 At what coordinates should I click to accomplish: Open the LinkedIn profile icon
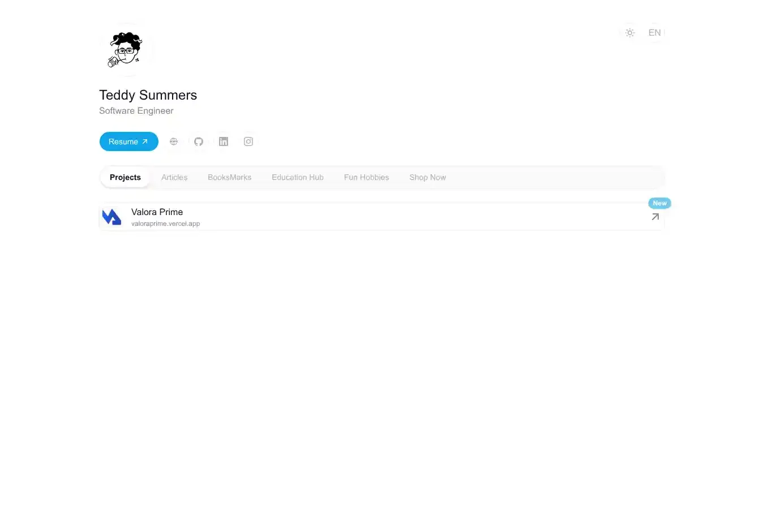[x=224, y=141]
